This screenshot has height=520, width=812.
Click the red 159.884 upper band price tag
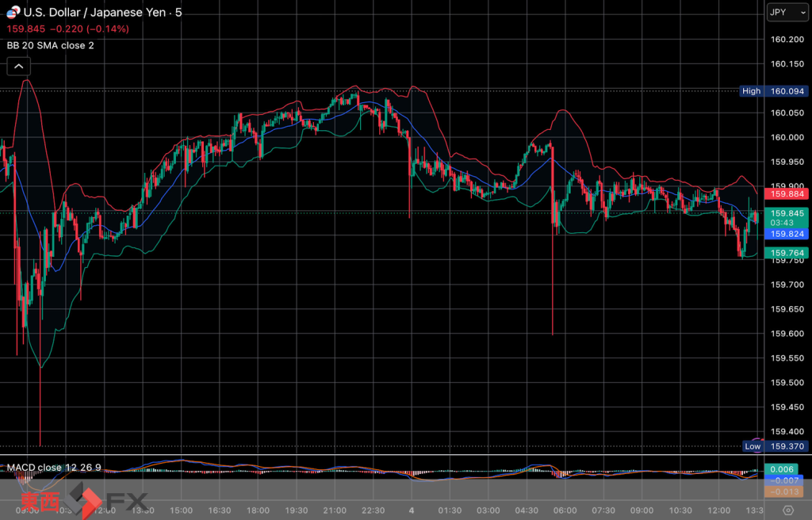click(787, 193)
